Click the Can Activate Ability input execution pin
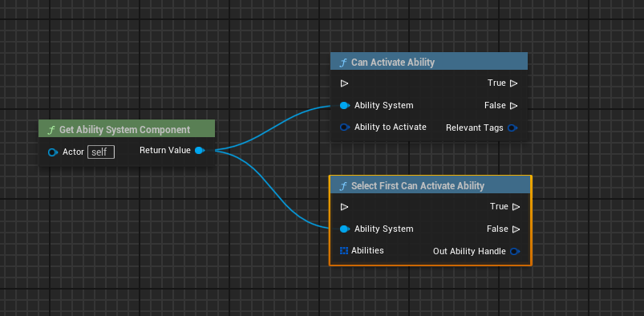This screenshot has height=316, width=644. [344, 83]
